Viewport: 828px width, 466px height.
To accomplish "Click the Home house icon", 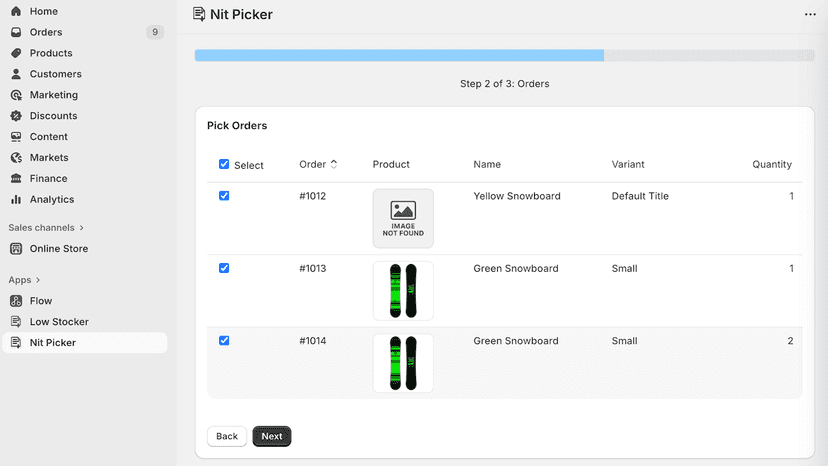I will (x=16, y=11).
